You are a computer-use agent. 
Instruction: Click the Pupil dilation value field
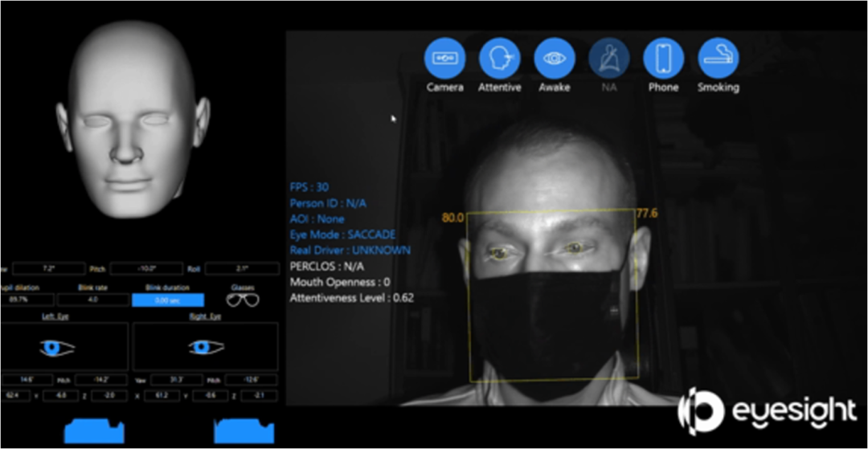[27, 300]
